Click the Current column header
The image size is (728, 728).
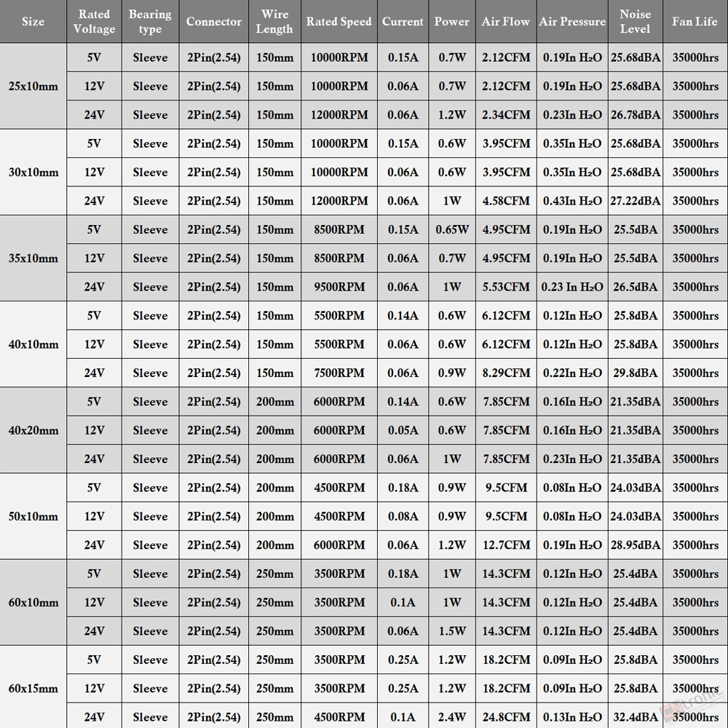pos(403,21)
